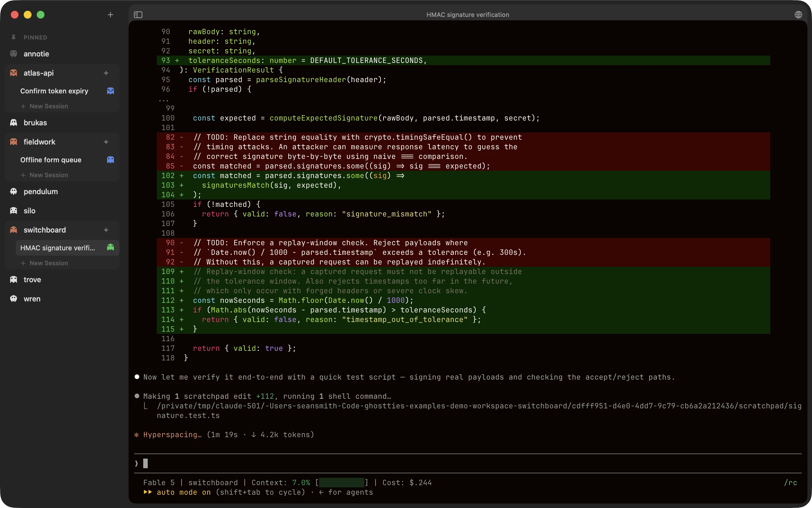Click the /rc text in status line
The width and height of the screenshot is (812, 508).
coord(791,483)
